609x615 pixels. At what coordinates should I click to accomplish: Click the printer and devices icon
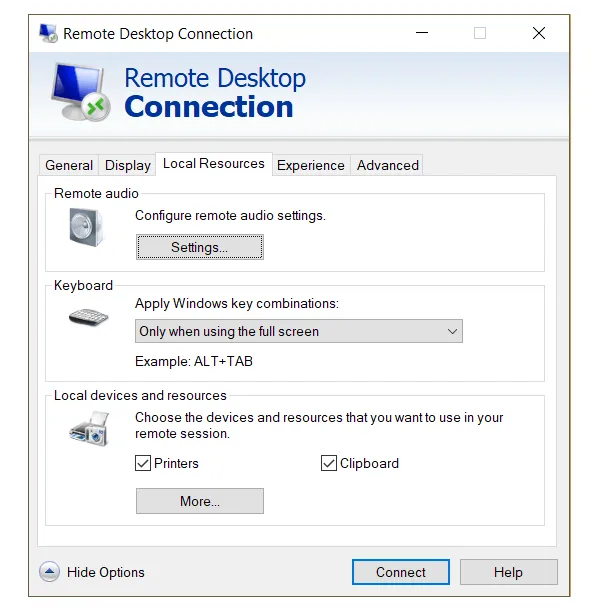tap(89, 428)
